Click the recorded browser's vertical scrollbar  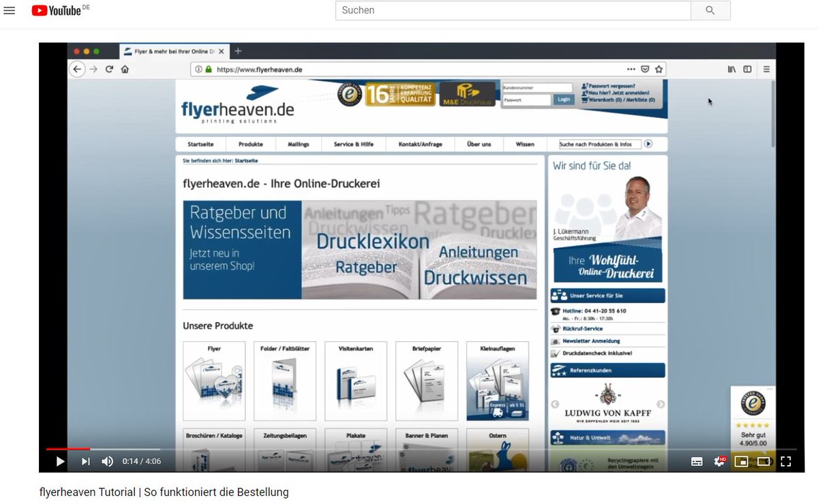[773, 114]
